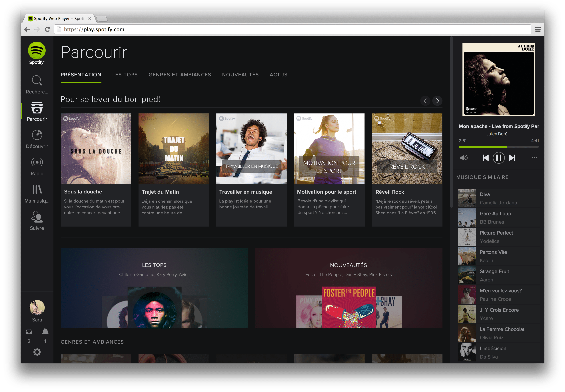This screenshot has height=392, width=565.
Task: Open Motivation pour le sport cover
Action: pyautogui.click(x=329, y=149)
